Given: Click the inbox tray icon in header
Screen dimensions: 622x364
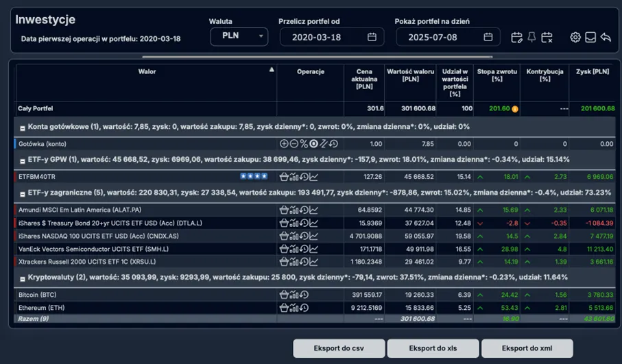Looking at the screenshot, I should pyautogui.click(x=590, y=37).
